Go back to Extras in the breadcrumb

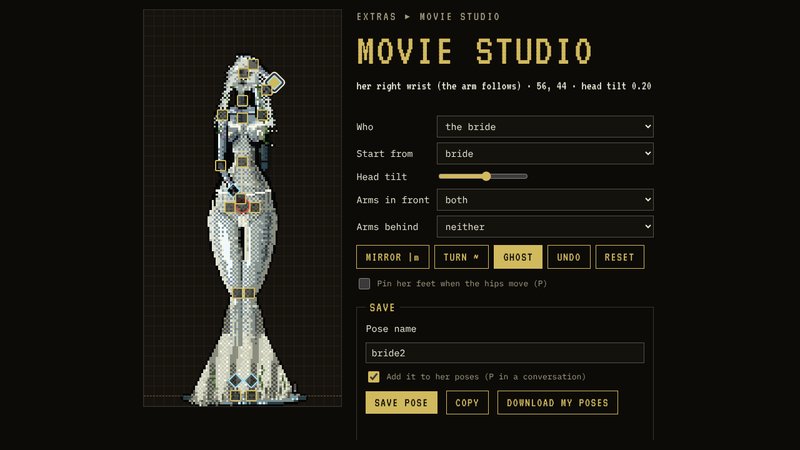[377, 16]
